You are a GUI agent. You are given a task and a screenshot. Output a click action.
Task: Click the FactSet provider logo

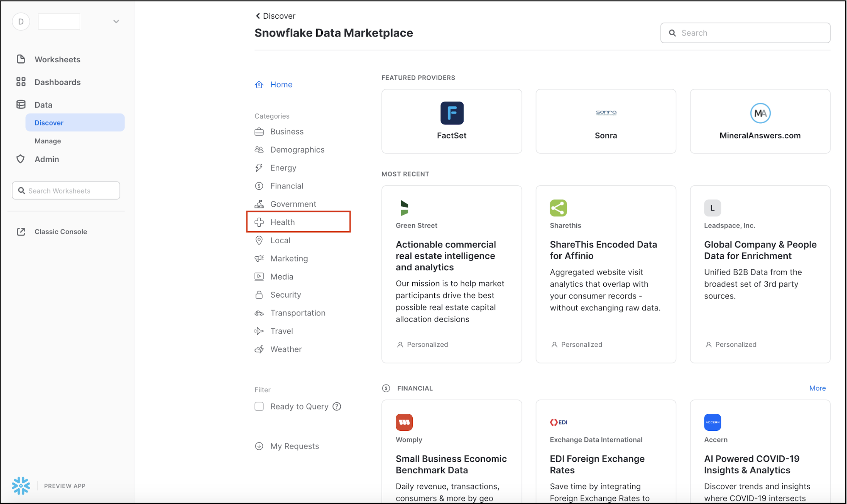click(x=452, y=113)
